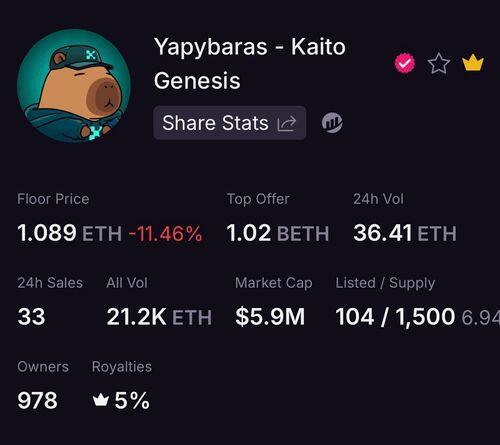Click the Floor Price label
The width and height of the screenshot is (500, 445).
tap(53, 199)
